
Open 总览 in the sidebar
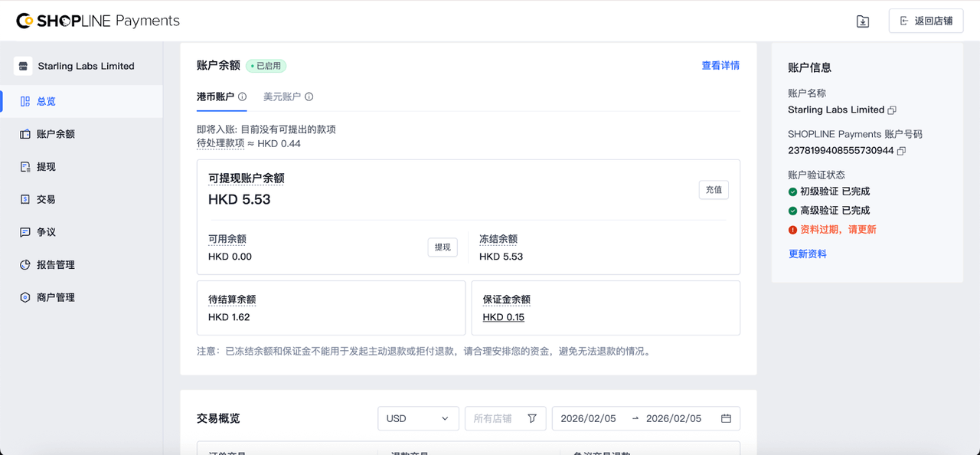coord(46,101)
